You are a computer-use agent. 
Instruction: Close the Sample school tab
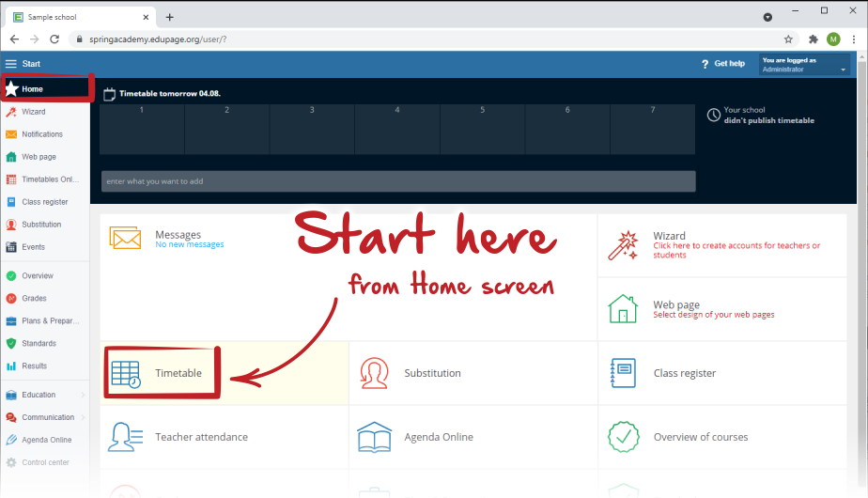[146, 17]
